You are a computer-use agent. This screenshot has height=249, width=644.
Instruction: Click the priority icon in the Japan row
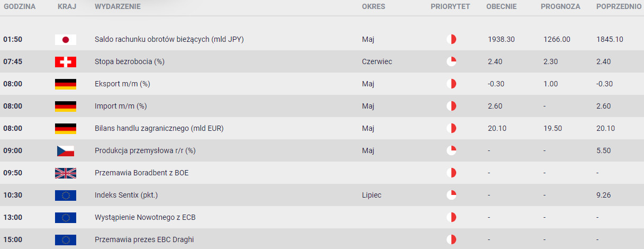click(451, 39)
